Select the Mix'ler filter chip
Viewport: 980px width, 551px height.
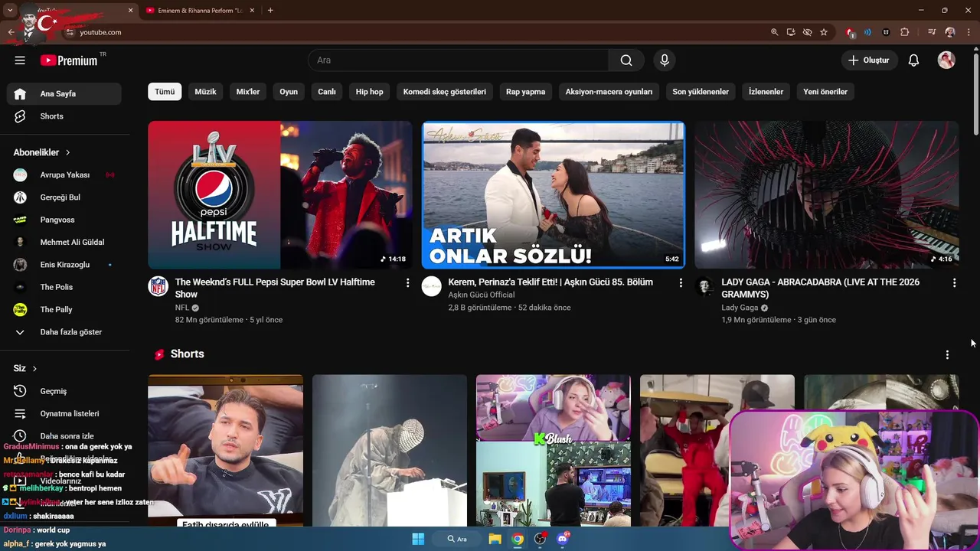coord(248,92)
